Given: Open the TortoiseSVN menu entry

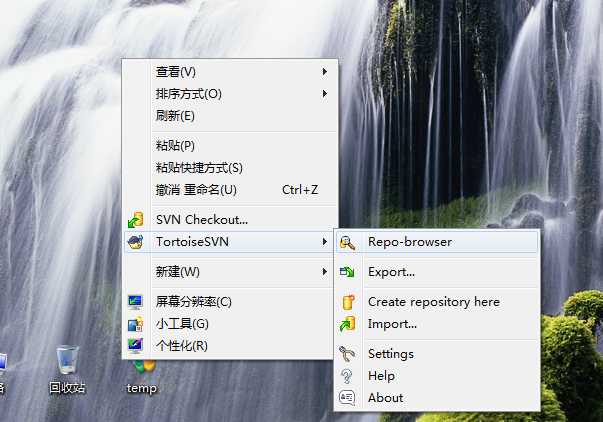Looking at the screenshot, I should (x=230, y=242).
